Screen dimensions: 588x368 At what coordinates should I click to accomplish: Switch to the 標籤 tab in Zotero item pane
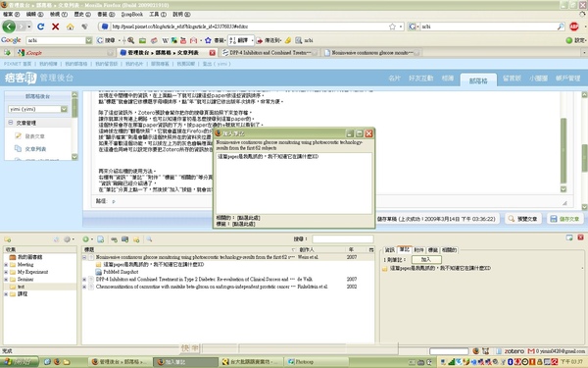[433, 249]
